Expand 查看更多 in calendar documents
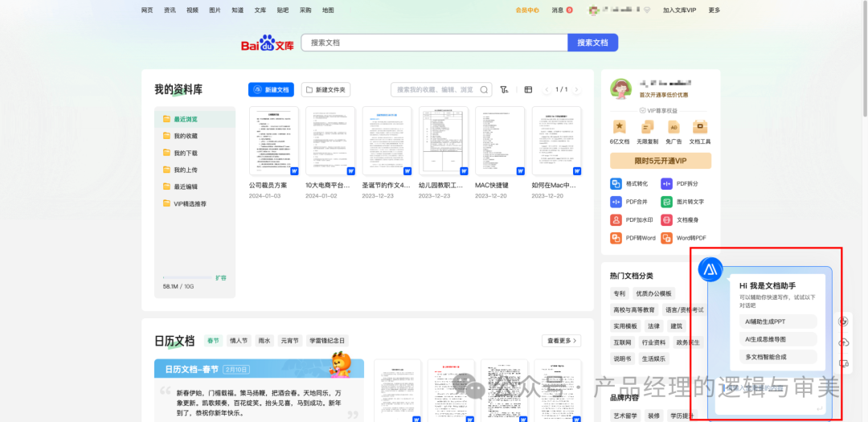Viewport: 868px width, 422px height. (561, 341)
